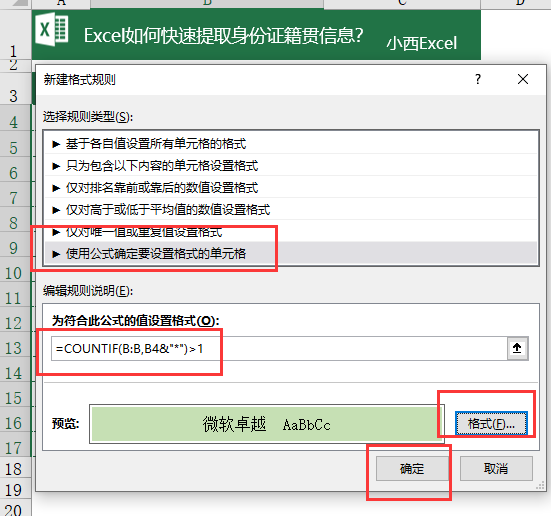Click the Excel logo icon in the banner
This screenshot has height=516, width=551.
(x=52, y=29)
